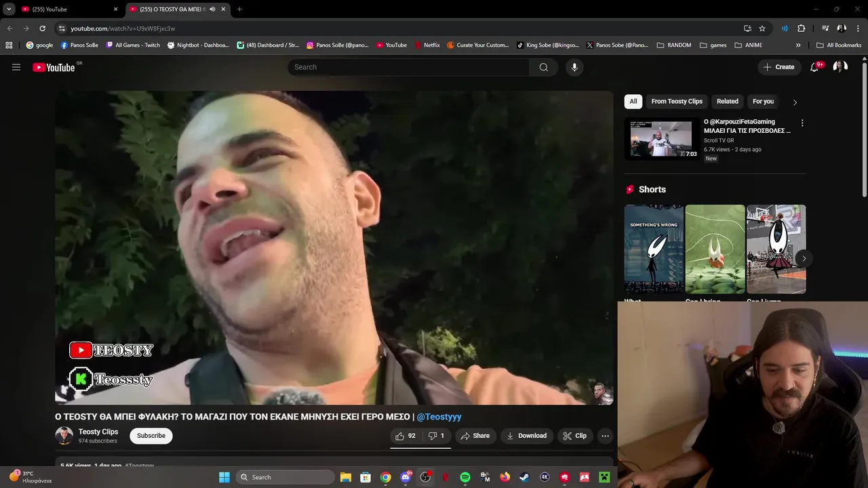Start voice search with the microphone
Image resolution: width=868 pixels, height=488 pixels.
(574, 67)
